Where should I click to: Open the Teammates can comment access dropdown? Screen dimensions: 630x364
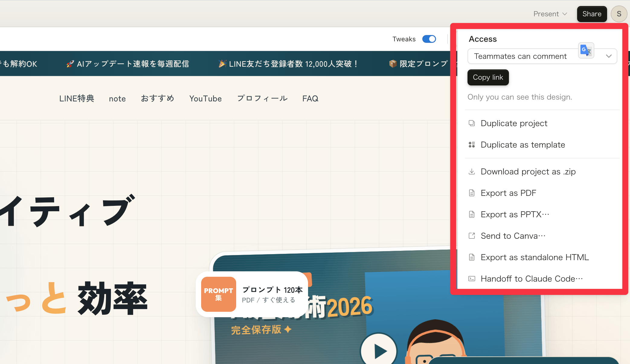521,56
